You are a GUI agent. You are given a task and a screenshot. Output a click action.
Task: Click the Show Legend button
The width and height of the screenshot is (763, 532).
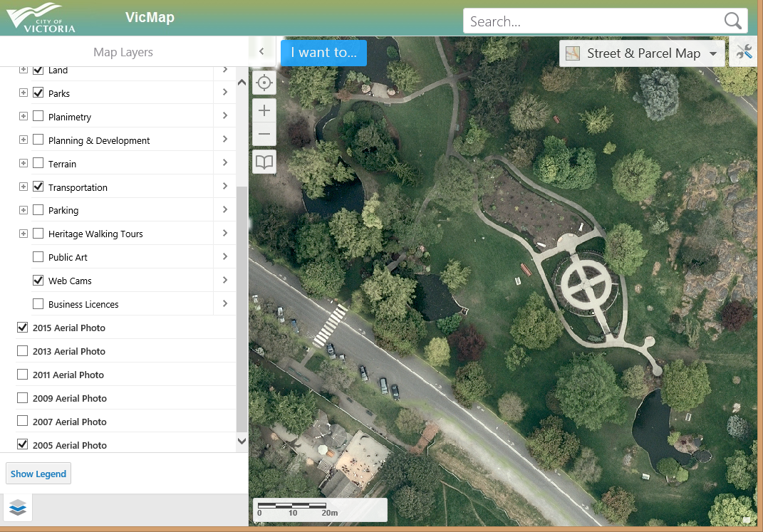pyautogui.click(x=38, y=474)
